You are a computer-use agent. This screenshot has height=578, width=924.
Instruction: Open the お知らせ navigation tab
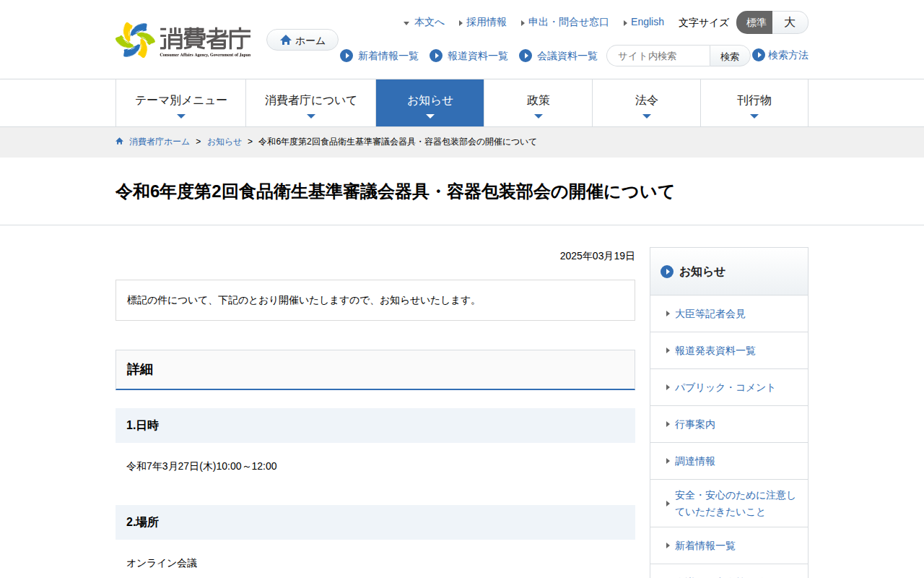(x=430, y=103)
